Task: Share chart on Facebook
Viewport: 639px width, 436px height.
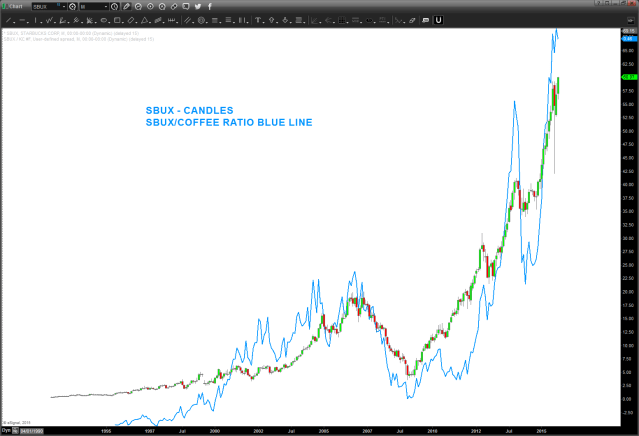Action: tap(209, 6)
